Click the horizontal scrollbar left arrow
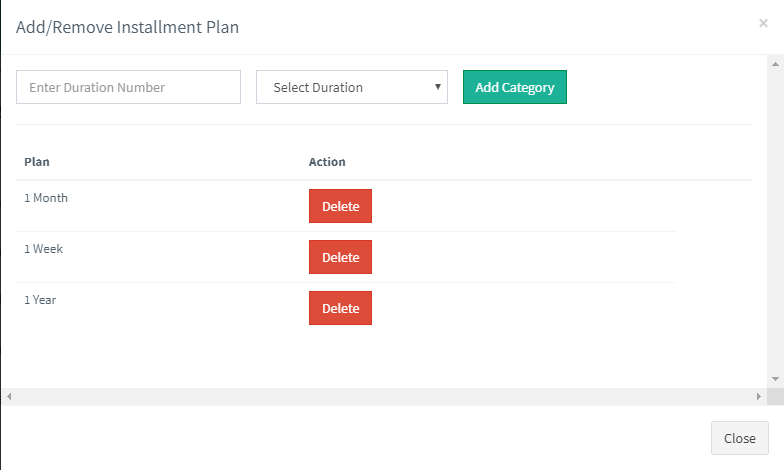 pos(8,397)
